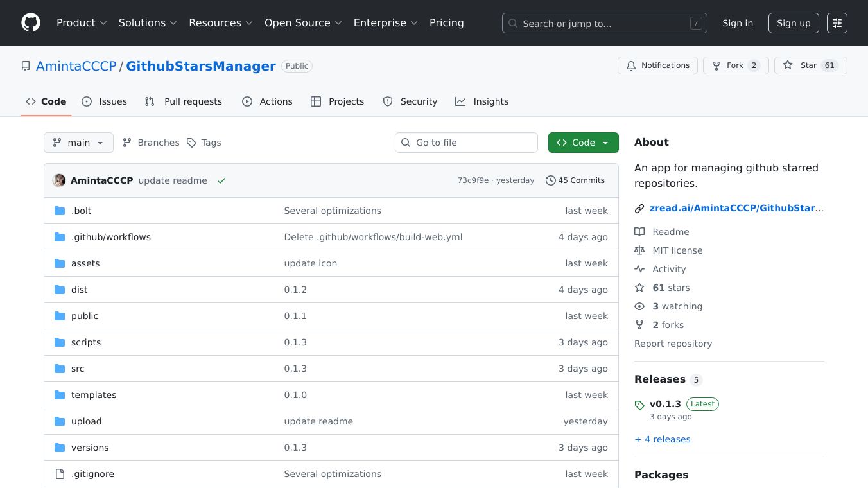This screenshot has width=868, height=488.
Task: Click the green commit verification checkmark
Action: coord(221,180)
